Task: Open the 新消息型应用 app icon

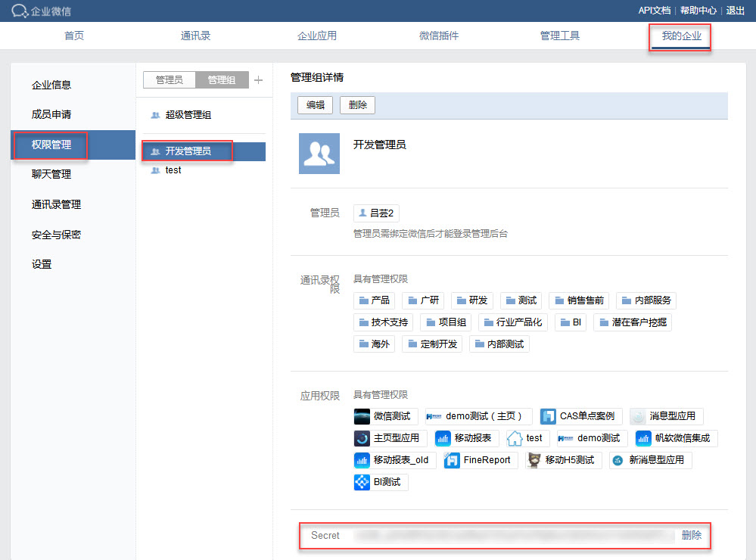Action: pyautogui.click(x=618, y=460)
